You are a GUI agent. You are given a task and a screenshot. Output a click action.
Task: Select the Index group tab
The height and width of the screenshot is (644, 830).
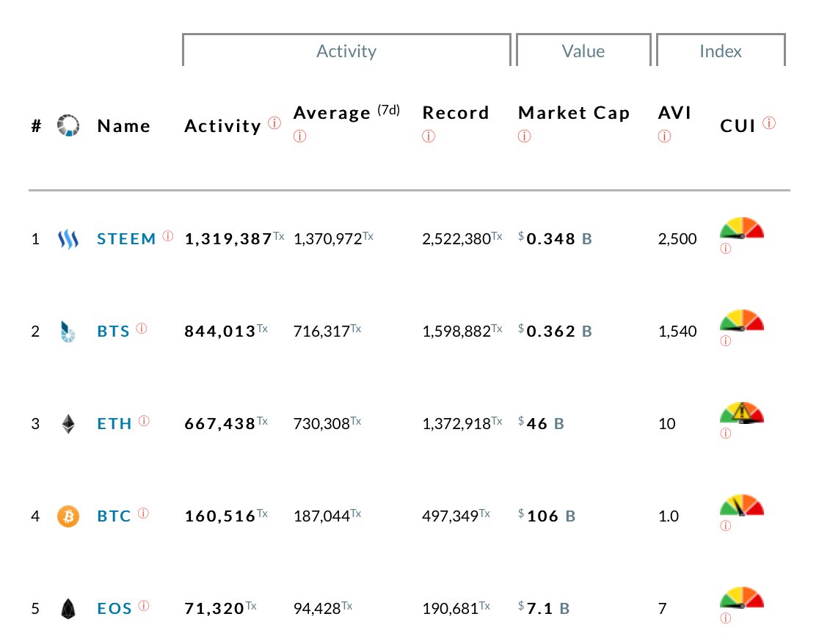point(721,51)
